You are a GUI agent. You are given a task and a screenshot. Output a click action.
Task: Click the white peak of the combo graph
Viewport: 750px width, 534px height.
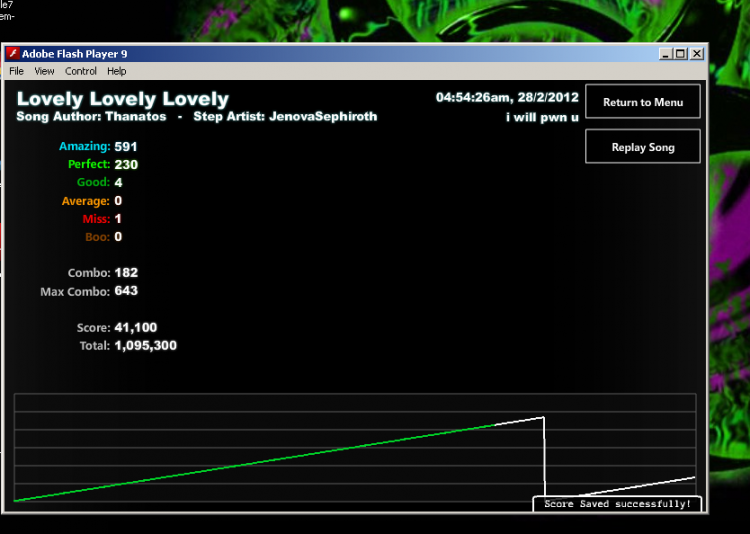pyautogui.click(x=543, y=418)
